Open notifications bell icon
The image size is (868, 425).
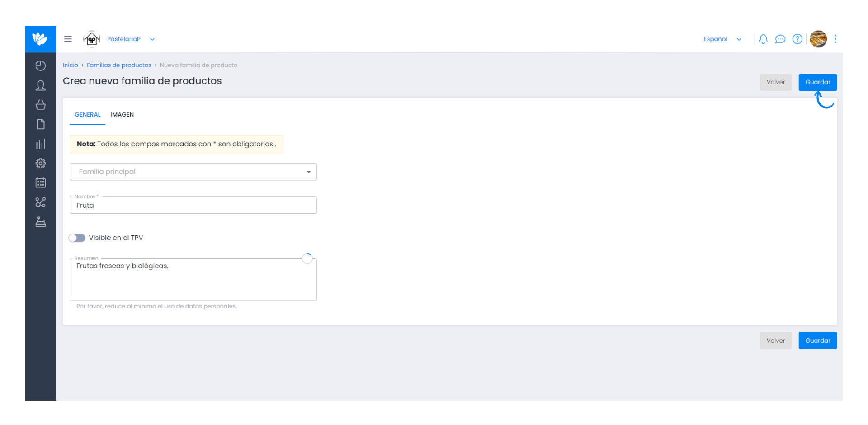pos(763,39)
